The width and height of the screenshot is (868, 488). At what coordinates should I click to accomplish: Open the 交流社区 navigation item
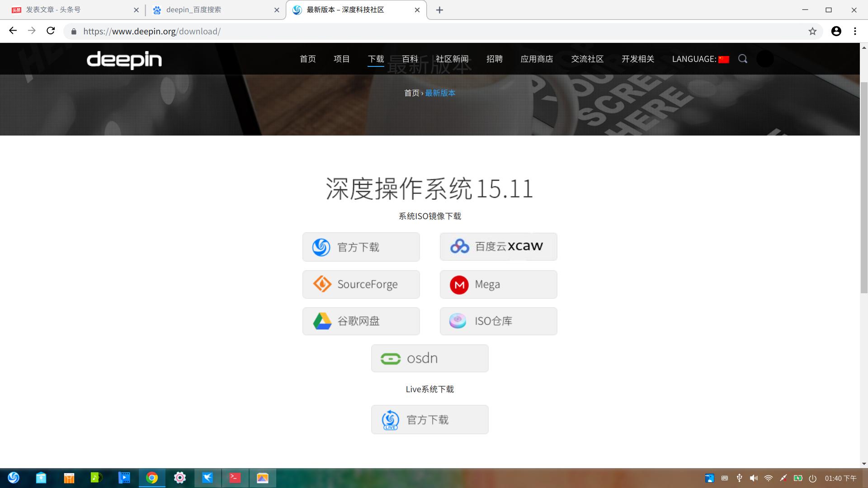(587, 59)
